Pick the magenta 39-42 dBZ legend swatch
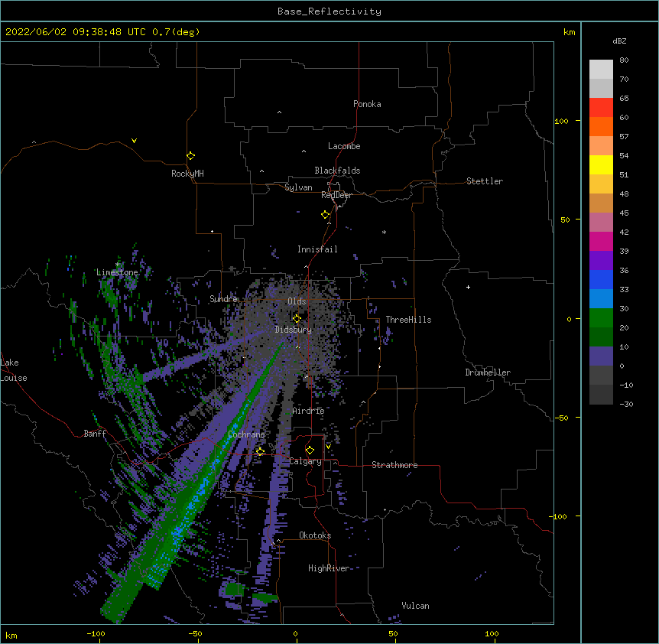 coord(601,242)
